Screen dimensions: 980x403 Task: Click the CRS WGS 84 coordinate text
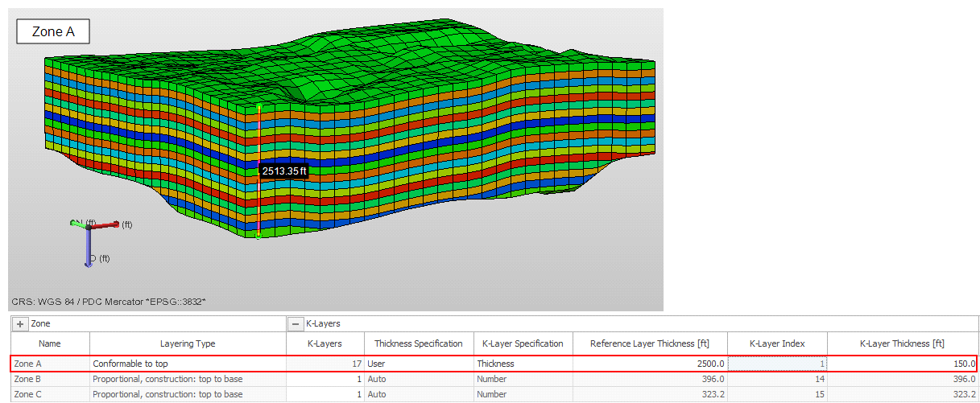click(x=109, y=302)
